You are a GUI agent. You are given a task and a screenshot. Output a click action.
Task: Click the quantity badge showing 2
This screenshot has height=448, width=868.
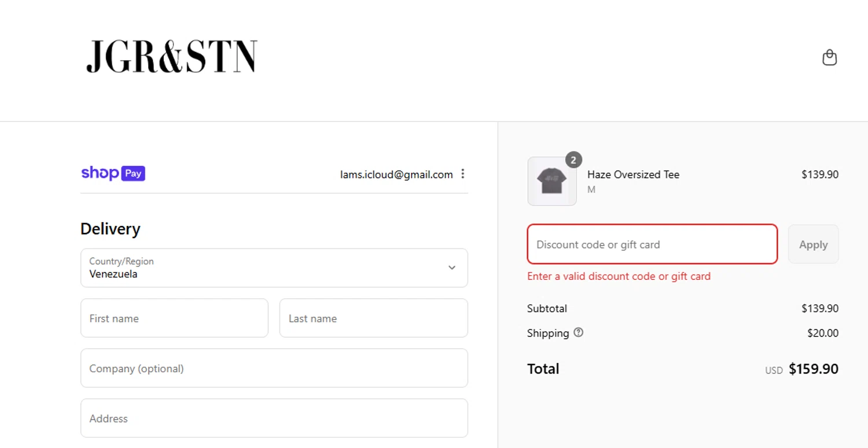click(x=573, y=160)
